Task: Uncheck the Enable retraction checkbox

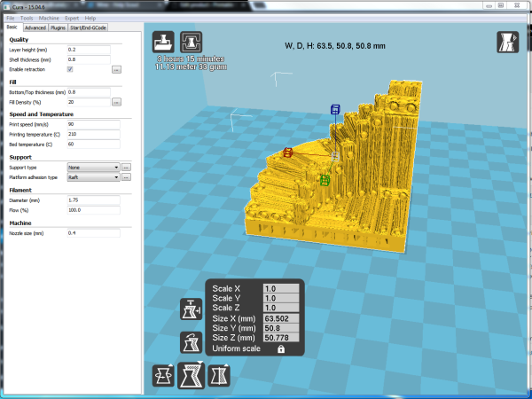Action: [x=70, y=68]
